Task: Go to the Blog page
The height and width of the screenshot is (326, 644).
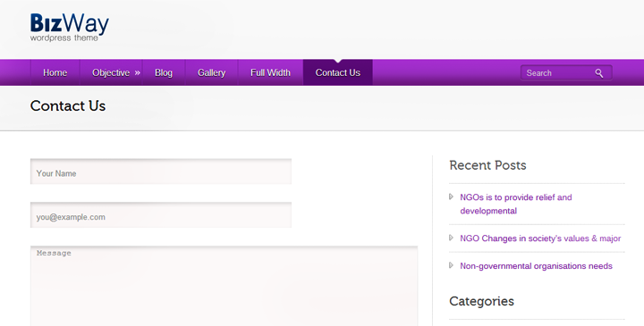Action: (x=164, y=72)
